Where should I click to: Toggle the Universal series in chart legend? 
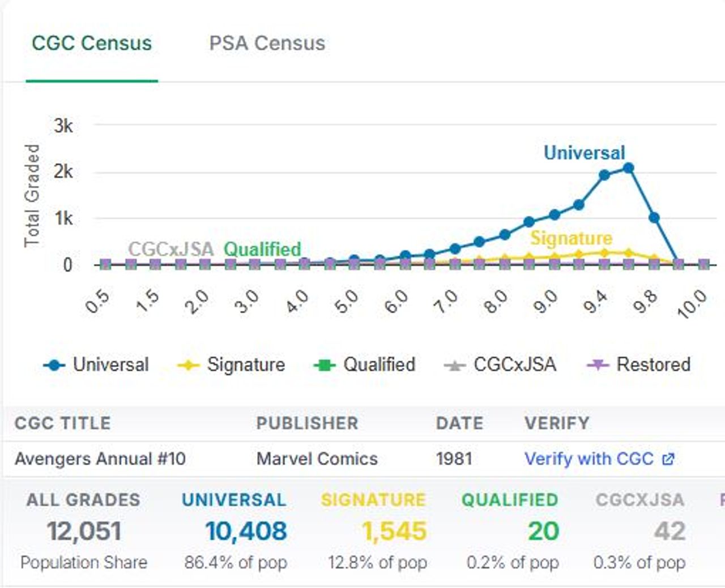110,364
